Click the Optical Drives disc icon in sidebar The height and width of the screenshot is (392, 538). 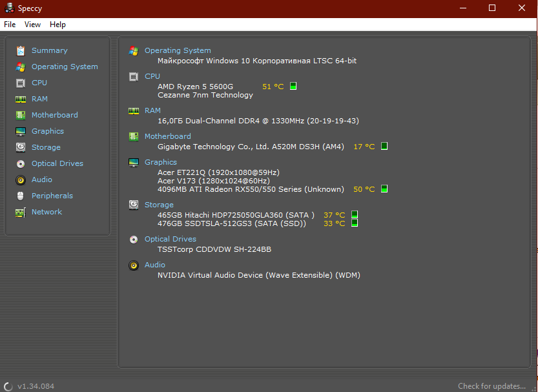21,164
